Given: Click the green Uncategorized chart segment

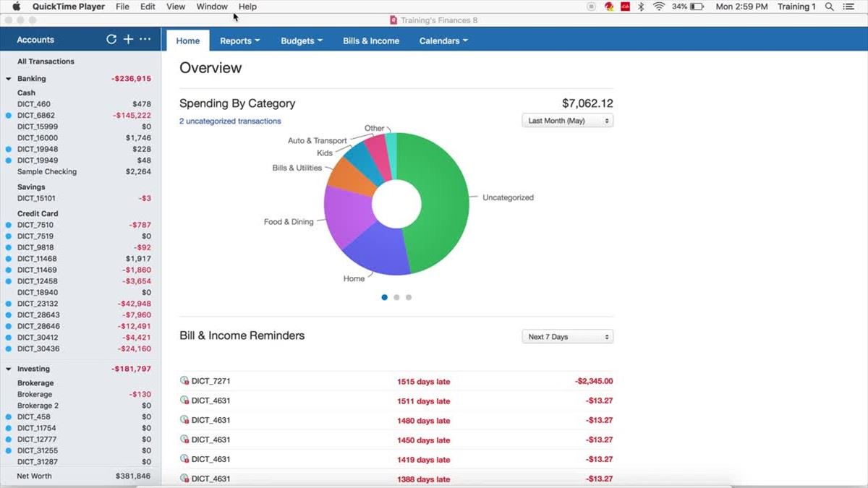Looking at the screenshot, I should 438,202.
